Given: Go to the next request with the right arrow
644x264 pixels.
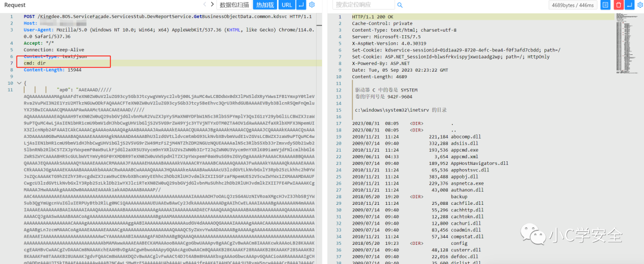Looking at the screenshot, I should point(212,5).
